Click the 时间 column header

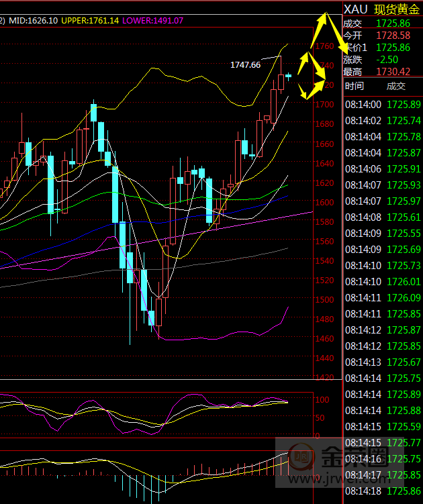coord(354,86)
